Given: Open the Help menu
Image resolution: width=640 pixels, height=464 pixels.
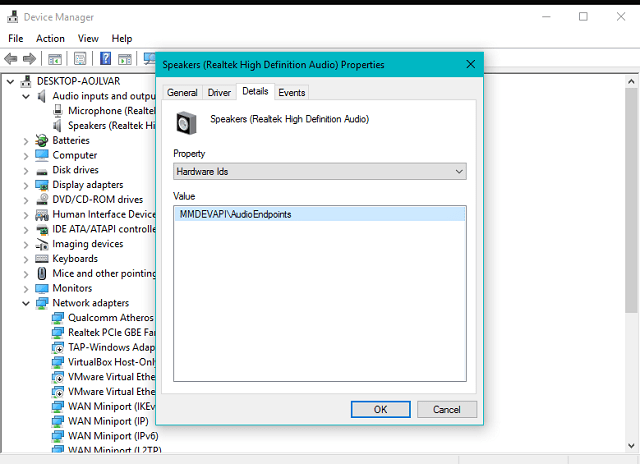Looking at the screenshot, I should click(122, 38).
